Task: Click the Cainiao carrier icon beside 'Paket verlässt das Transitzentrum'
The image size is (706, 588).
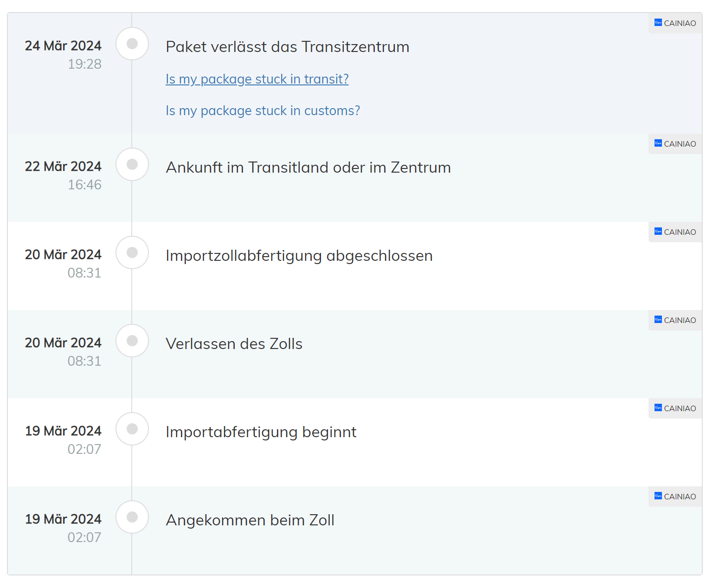Action: 658,23
